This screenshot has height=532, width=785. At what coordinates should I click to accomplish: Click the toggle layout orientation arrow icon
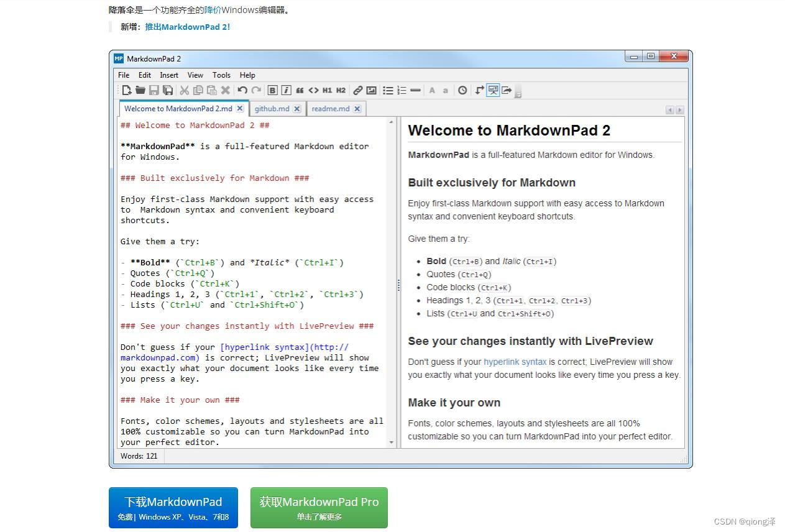tap(479, 90)
